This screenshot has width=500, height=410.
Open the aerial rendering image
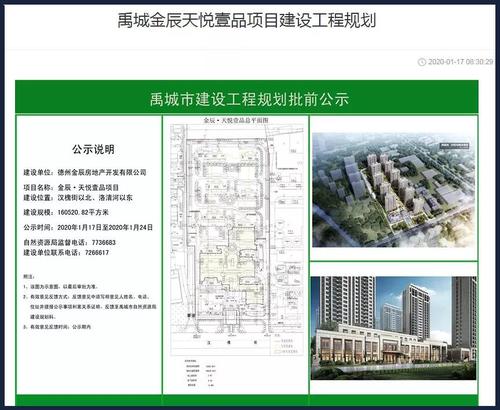point(394,190)
